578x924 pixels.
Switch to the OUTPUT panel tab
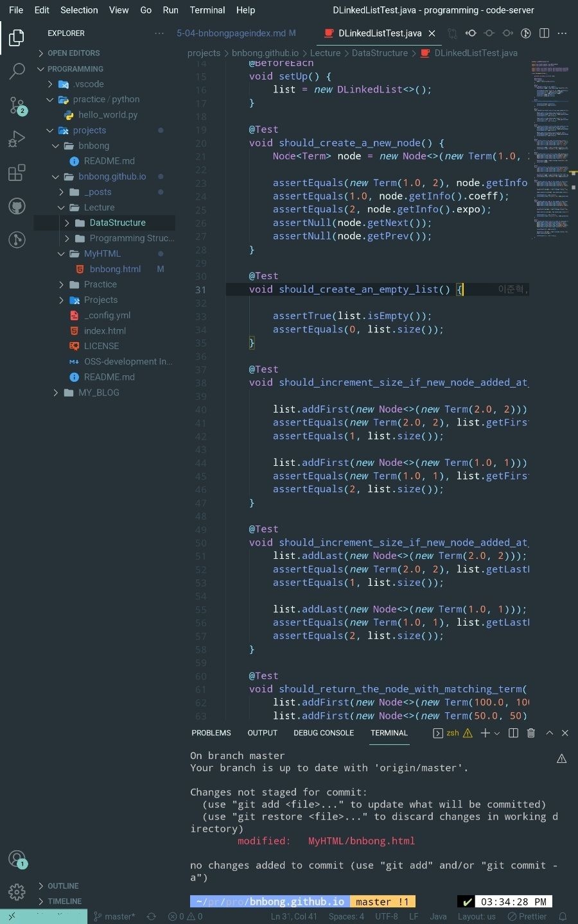click(262, 733)
